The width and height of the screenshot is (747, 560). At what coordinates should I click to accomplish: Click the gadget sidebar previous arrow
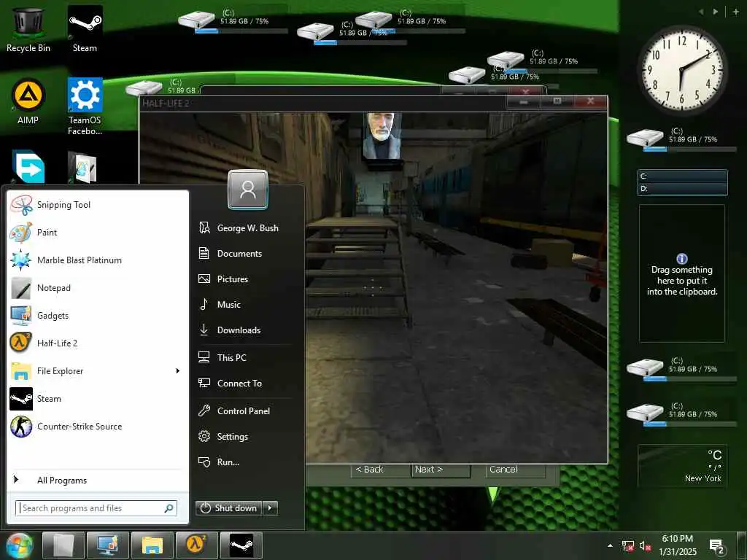coord(702,12)
